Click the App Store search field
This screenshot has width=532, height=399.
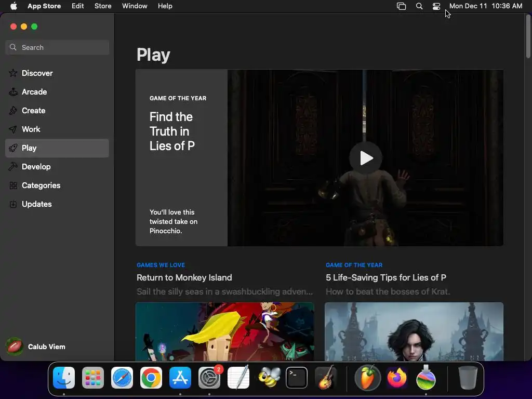pyautogui.click(x=57, y=47)
